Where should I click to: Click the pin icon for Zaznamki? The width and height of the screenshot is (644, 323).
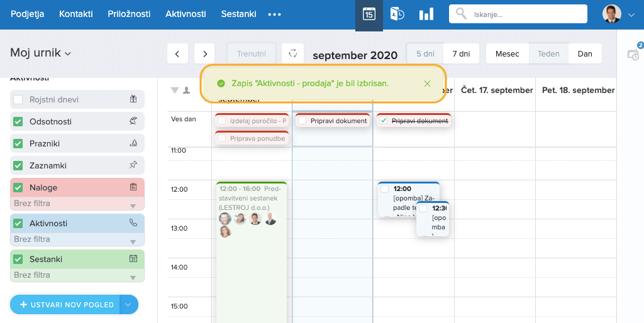[x=133, y=165]
